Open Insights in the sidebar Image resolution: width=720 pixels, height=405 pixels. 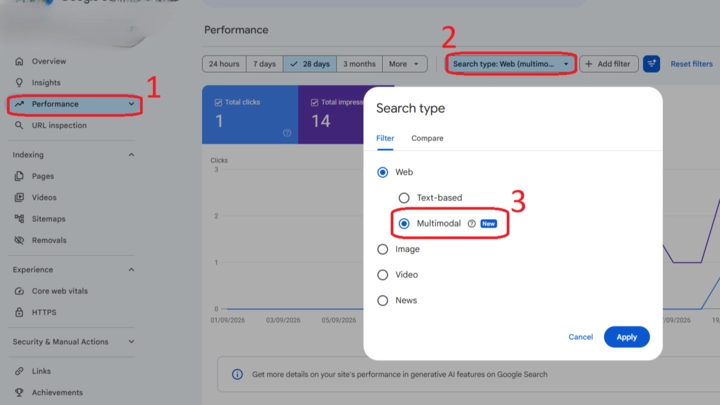(x=46, y=83)
